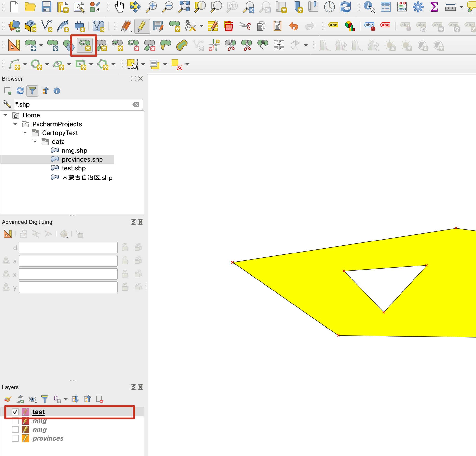476x456 pixels.
Task: Open test.shp from the browser tree
Action: tap(73, 168)
